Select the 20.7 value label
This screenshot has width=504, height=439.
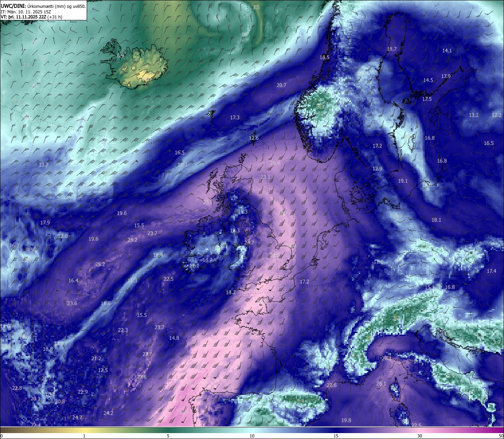click(281, 85)
